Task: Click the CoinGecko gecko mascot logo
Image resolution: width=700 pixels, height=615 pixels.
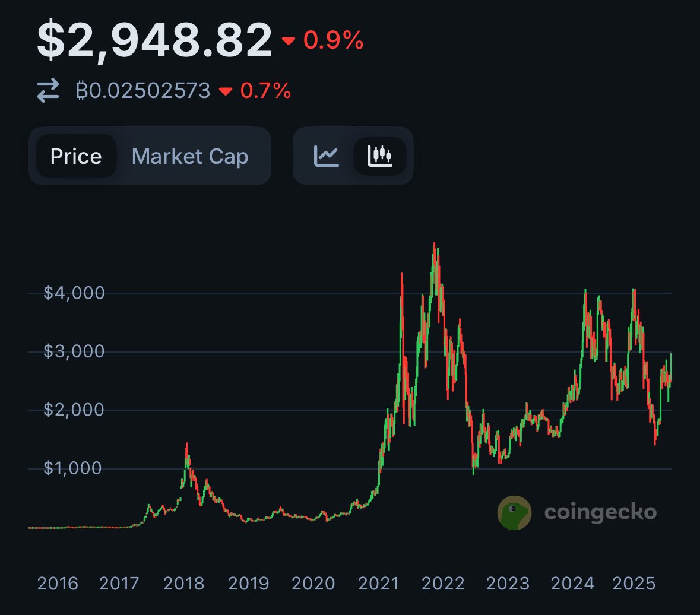Action: click(514, 512)
